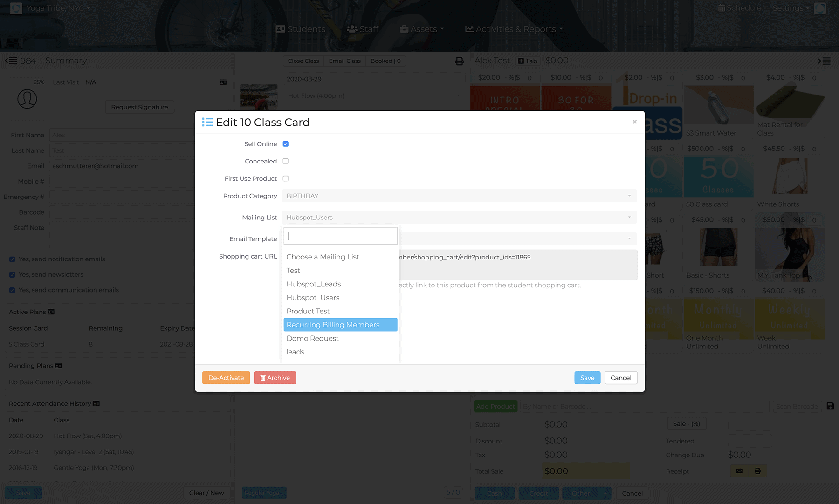Image resolution: width=839 pixels, height=504 pixels.
Task: Close the Edit 10 Class Card dialog
Action: 635,122
